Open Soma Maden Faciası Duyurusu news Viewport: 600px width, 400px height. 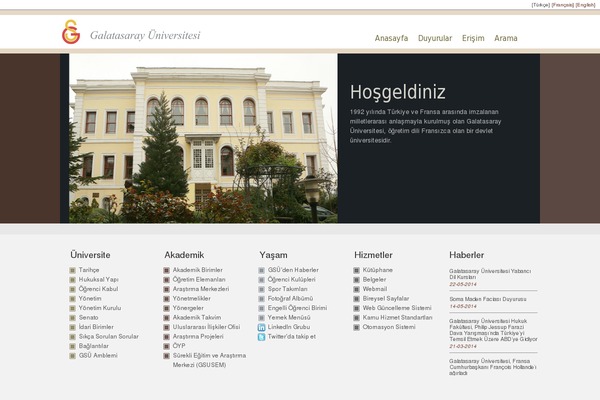point(488,299)
